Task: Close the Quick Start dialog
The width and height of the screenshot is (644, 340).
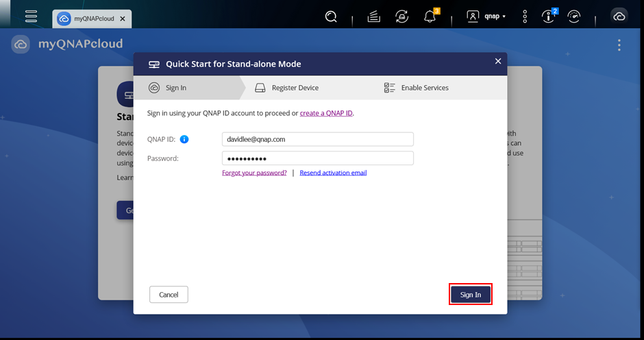Action: pos(498,61)
